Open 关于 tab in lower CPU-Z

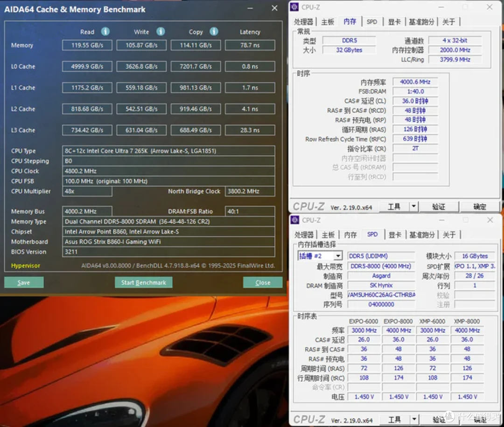click(449, 234)
